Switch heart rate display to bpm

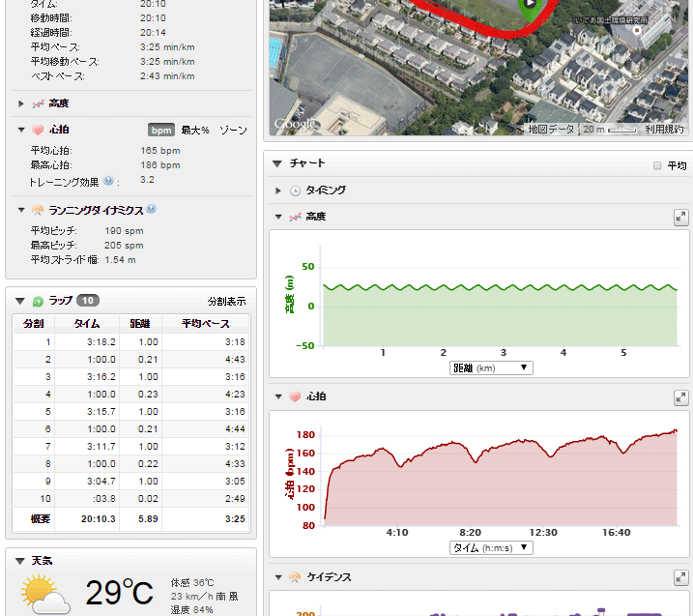click(x=160, y=130)
